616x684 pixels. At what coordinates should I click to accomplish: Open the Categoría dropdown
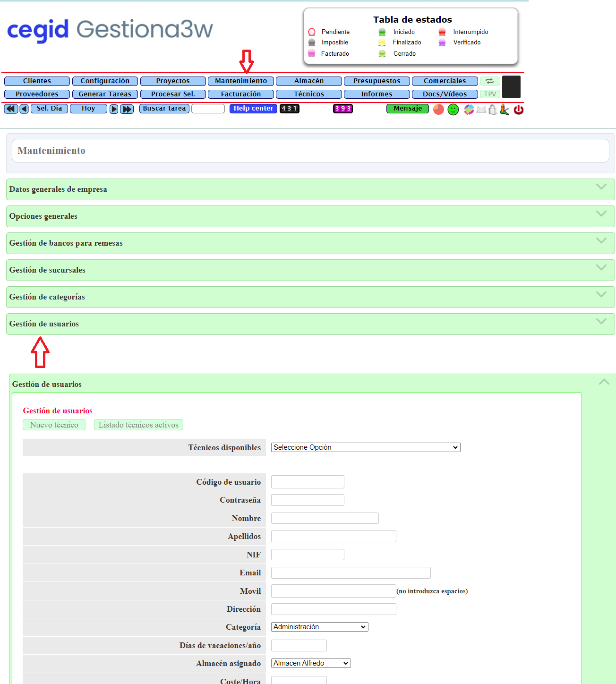pos(319,627)
